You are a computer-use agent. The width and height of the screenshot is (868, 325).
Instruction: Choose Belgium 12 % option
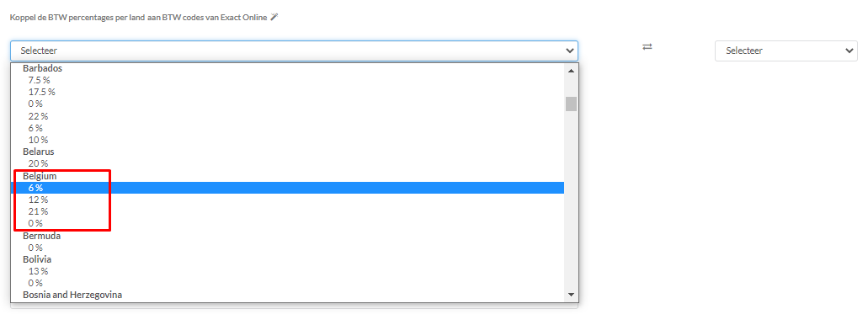287,200
